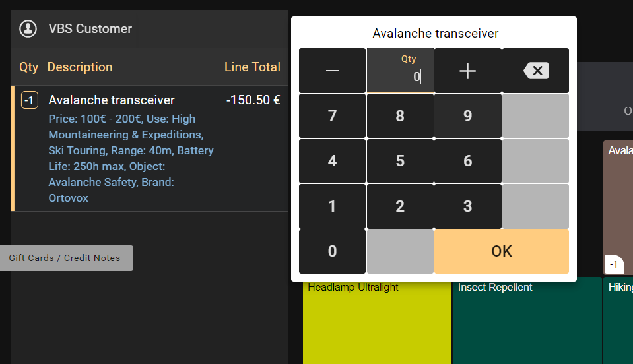633x364 pixels.
Task: Click the customer profile icon
Action: [x=28, y=29]
